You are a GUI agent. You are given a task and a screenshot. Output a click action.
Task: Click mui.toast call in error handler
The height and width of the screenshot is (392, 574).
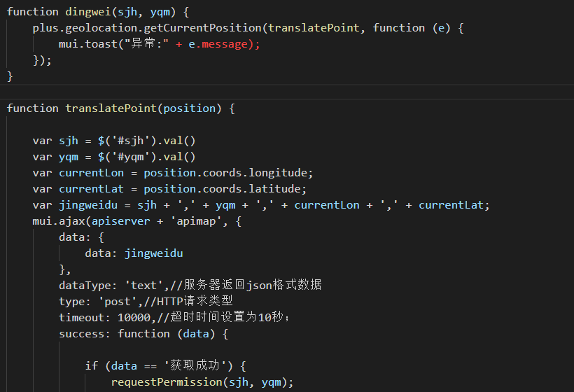88,44
